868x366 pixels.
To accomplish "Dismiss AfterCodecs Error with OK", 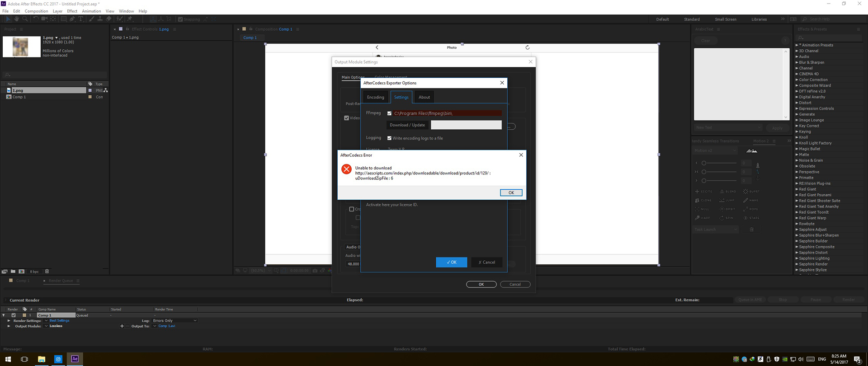I will (511, 192).
